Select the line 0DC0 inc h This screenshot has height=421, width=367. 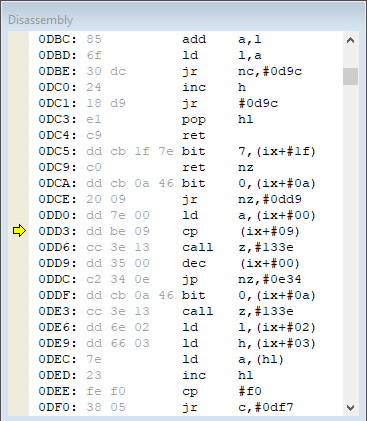coord(186,87)
